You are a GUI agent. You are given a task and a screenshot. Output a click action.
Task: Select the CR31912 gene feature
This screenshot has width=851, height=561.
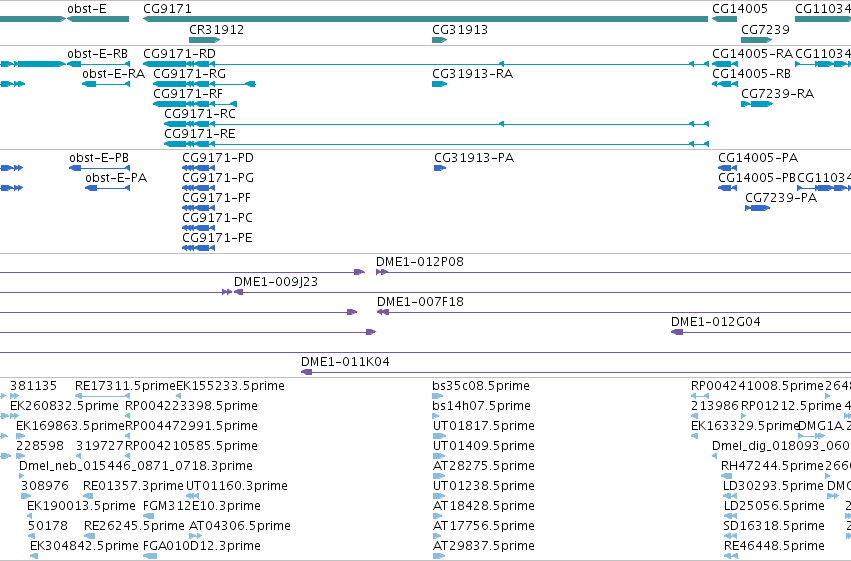(x=204, y=40)
